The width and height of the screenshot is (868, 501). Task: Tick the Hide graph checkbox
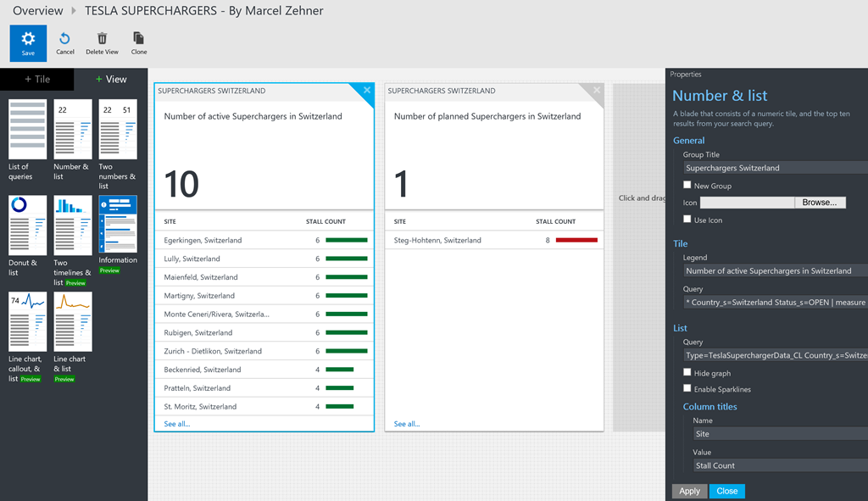tap(687, 373)
